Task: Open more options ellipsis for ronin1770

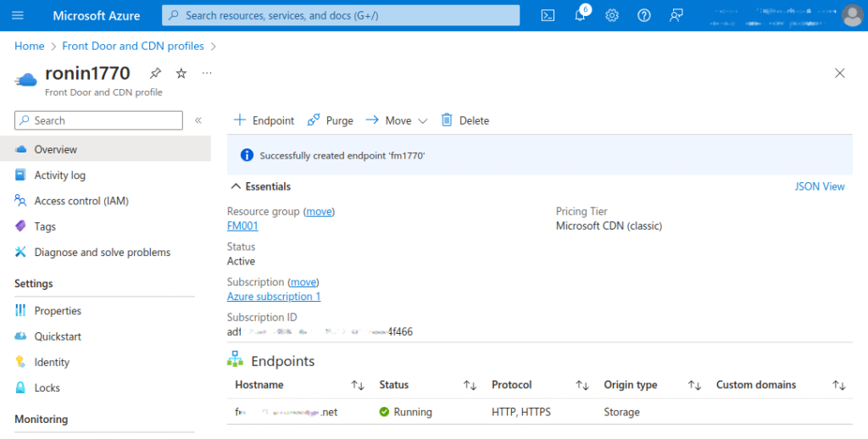Action: [207, 73]
